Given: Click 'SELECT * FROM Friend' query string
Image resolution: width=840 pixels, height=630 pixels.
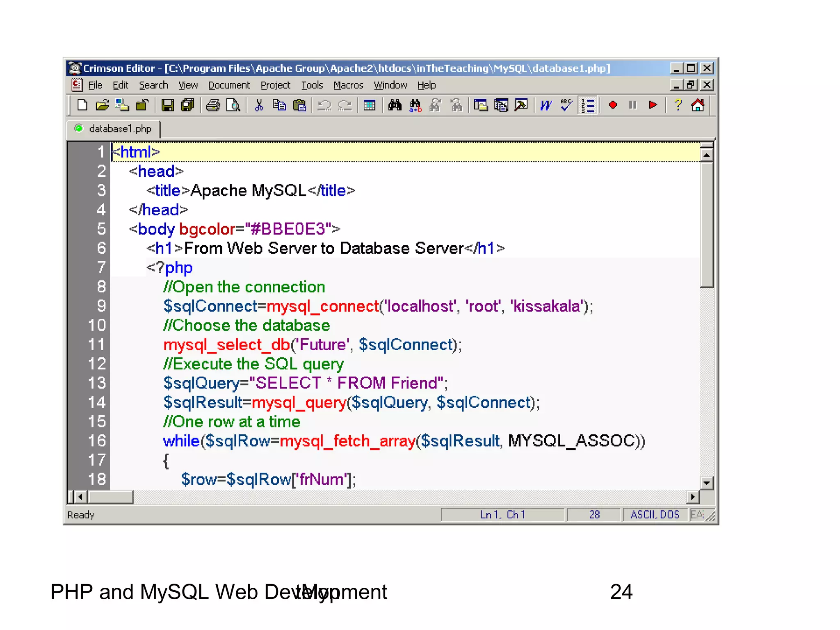Looking at the screenshot, I should pyautogui.click(x=347, y=383).
